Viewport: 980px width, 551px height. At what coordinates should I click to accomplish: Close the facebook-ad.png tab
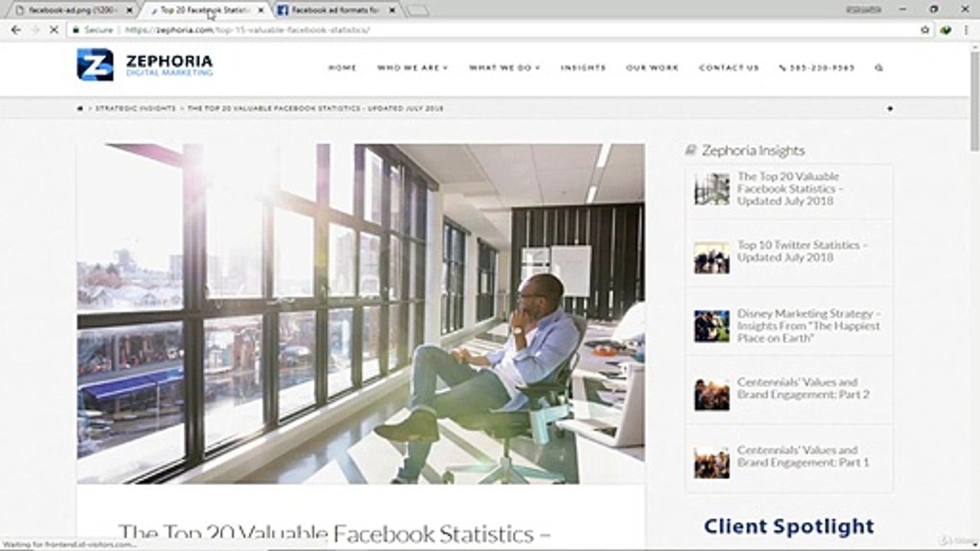[129, 11]
